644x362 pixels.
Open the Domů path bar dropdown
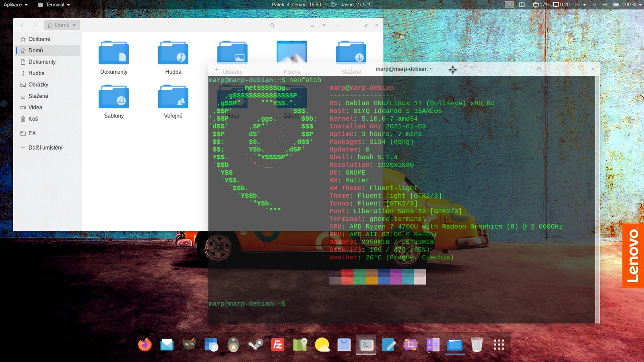pyautogui.click(x=62, y=25)
